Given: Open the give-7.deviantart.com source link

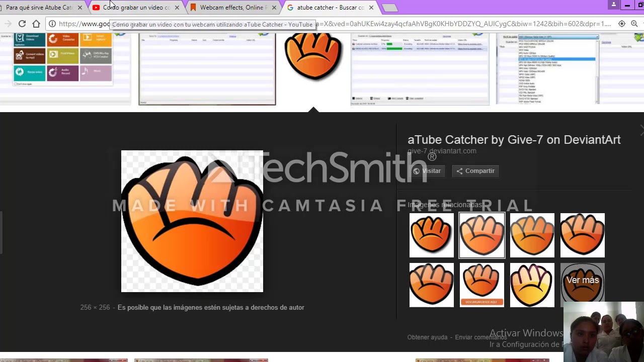Looking at the screenshot, I should (x=442, y=151).
